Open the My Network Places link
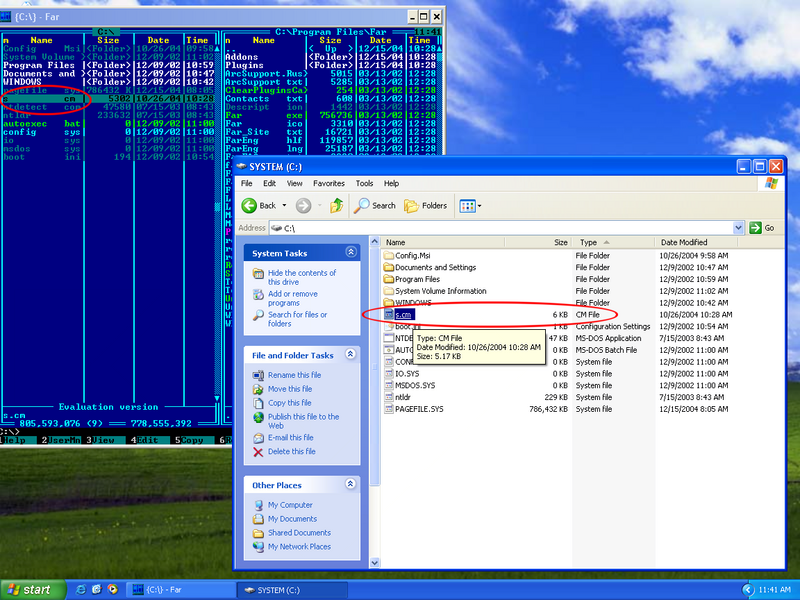This screenshot has width=800, height=600. (x=299, y=547)
